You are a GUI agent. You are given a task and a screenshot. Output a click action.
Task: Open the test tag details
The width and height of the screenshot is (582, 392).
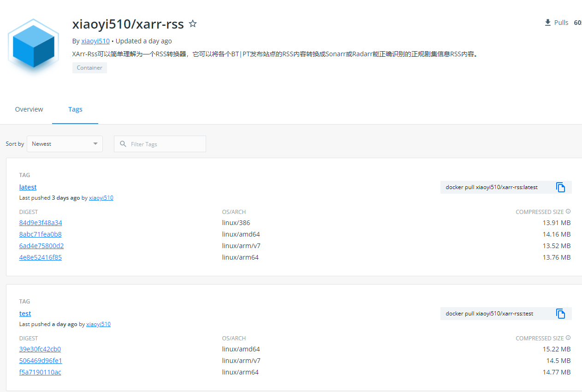(25, 313)
